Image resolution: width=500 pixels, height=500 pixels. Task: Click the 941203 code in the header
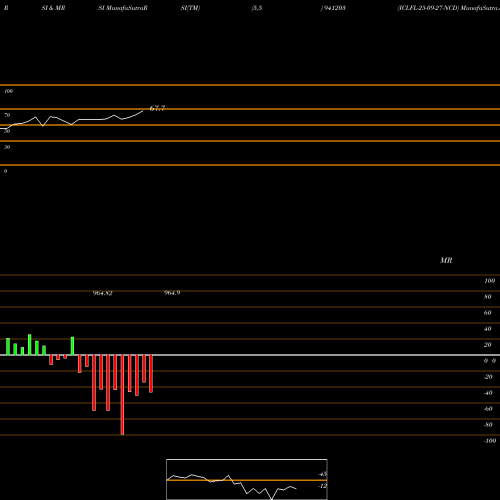[x=334, y=8]
